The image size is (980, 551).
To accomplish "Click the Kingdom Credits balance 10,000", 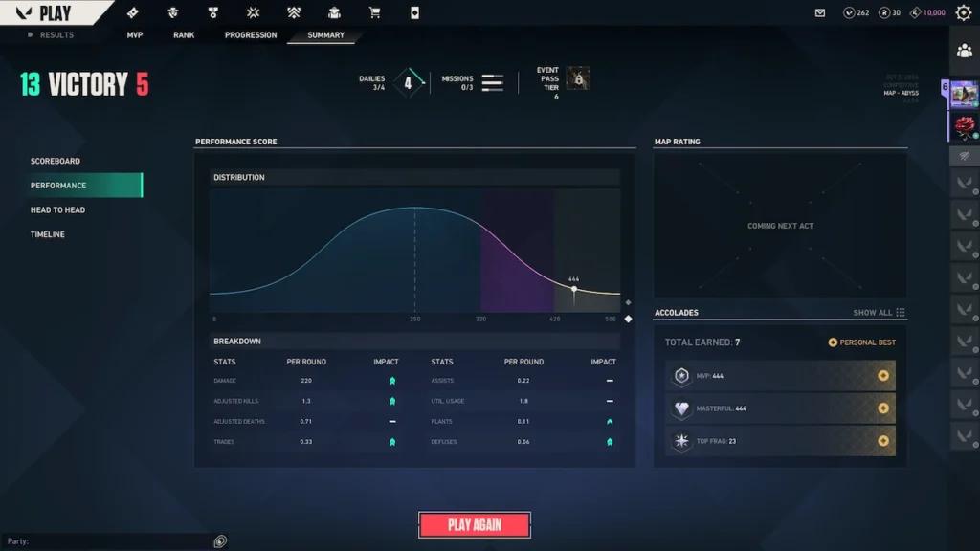I will [x=927, y=12].
